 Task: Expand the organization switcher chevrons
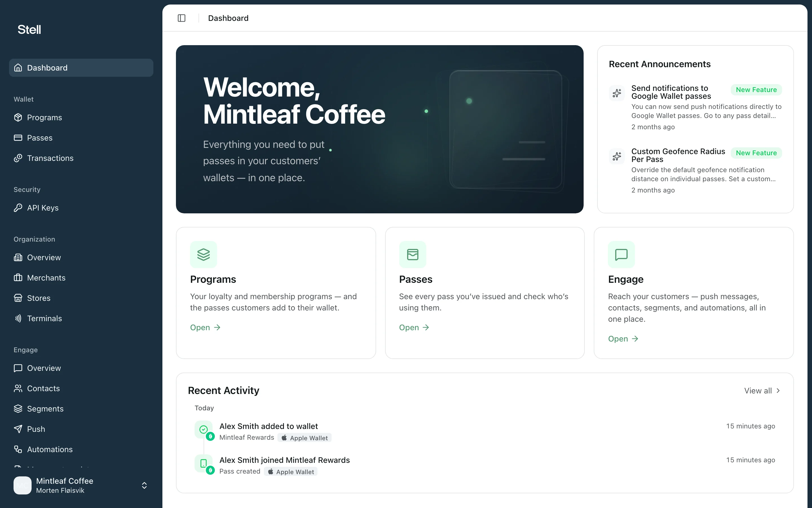click(x=144, y=485)
